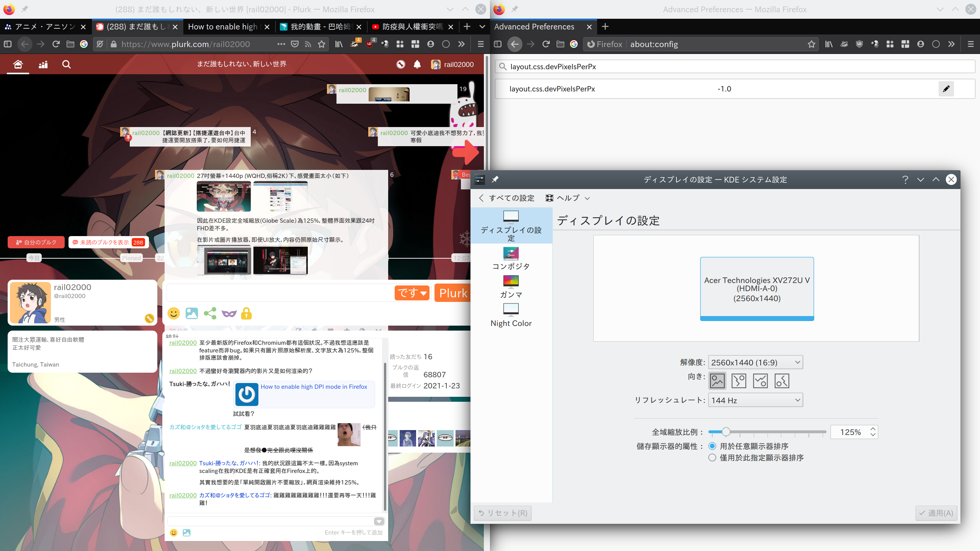This screenshot has width=980, height=551.
Task: Click orange Plurk post button
Action: pyautogui.click(x=453, y=293)
